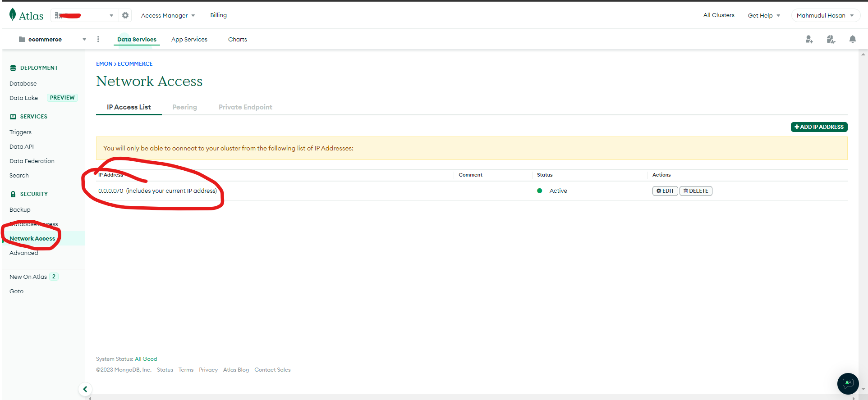Open Triggers in the sidebar
868x400 pixels.
click(20, 132)
